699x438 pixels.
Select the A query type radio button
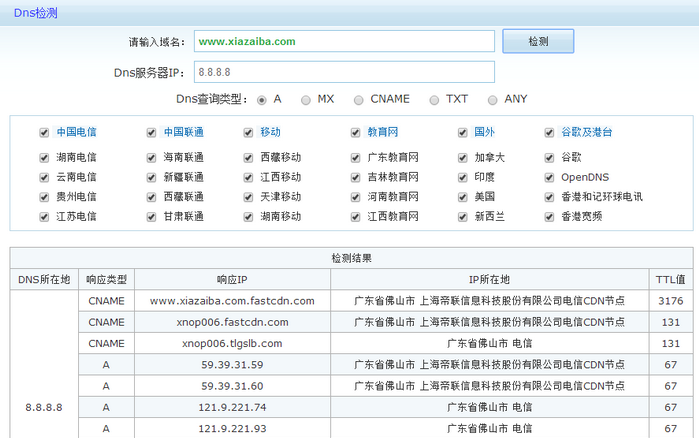click(262, 100)
